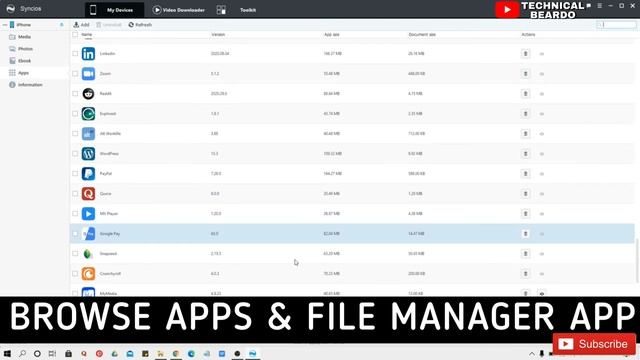Sort by the Document size column header
Screen dimensions: 640x360
pos(422,35)
